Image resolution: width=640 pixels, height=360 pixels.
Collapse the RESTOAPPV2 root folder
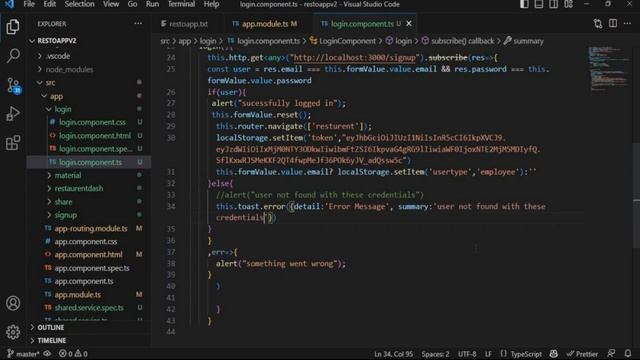[56, 41]
